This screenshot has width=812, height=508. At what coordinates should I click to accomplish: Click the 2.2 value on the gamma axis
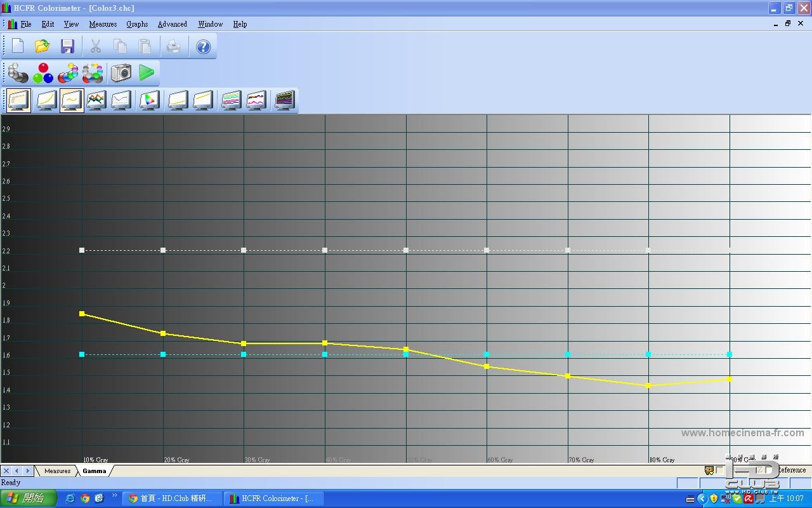pos(6,251)
